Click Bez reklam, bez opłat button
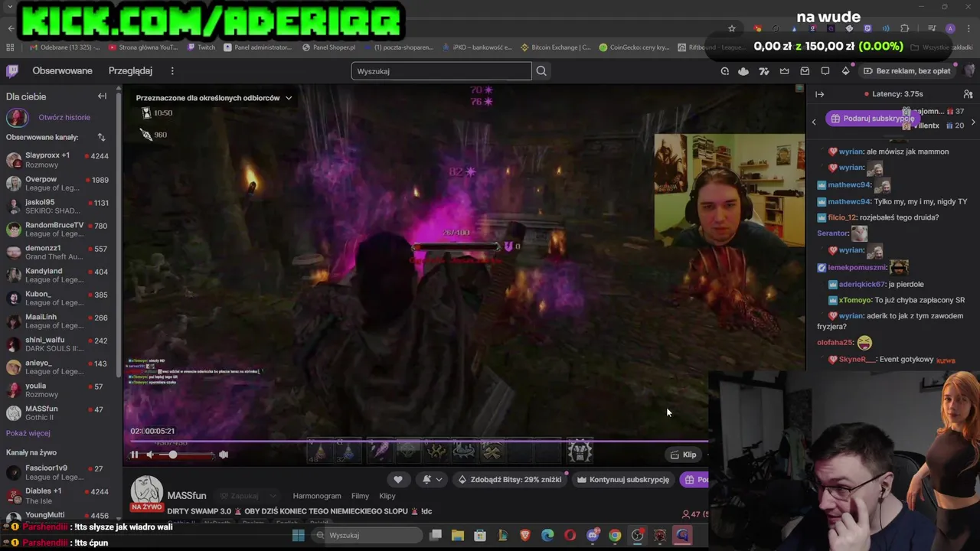 [907, 71]
